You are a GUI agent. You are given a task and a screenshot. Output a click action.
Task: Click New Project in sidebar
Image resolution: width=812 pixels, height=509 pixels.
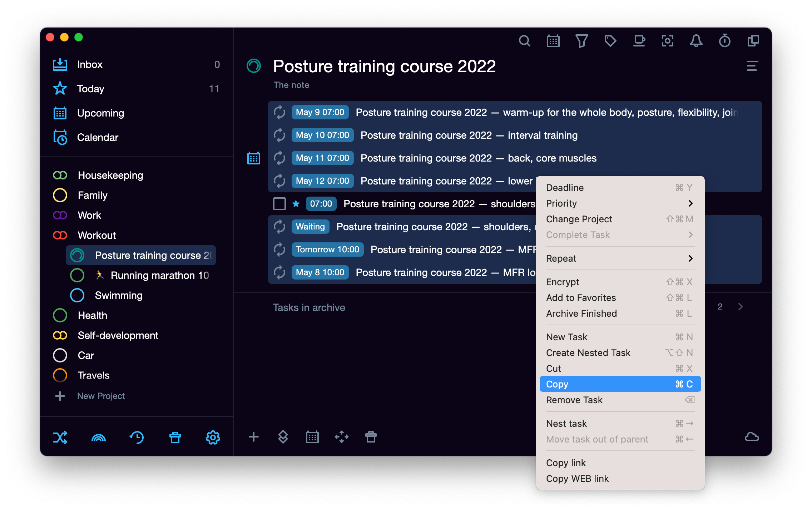click(x=101, y=396)
